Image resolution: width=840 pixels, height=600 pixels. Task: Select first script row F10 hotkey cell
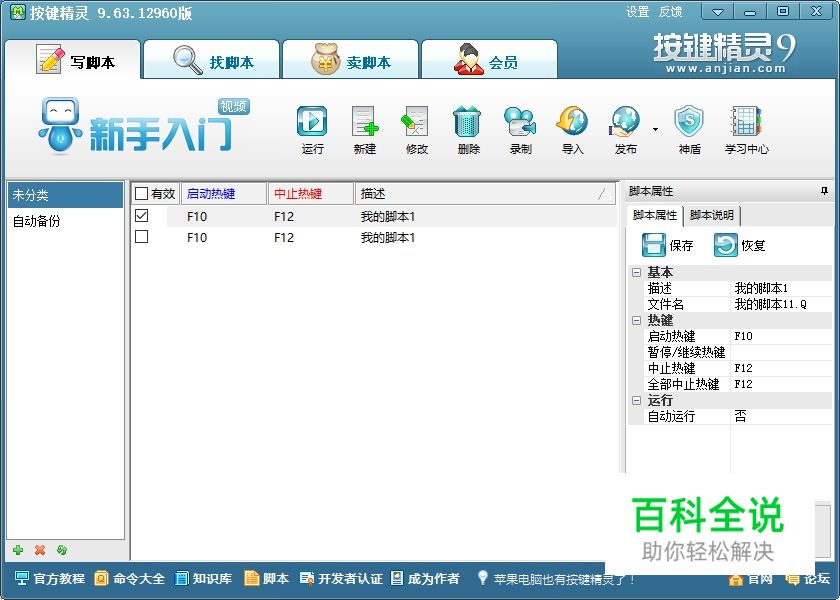coord(197,216)
